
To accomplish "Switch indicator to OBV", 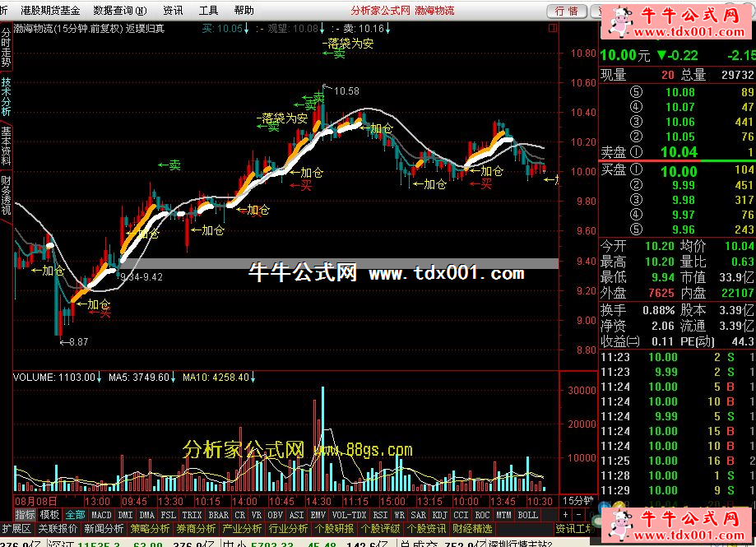I will coord(276,515).
